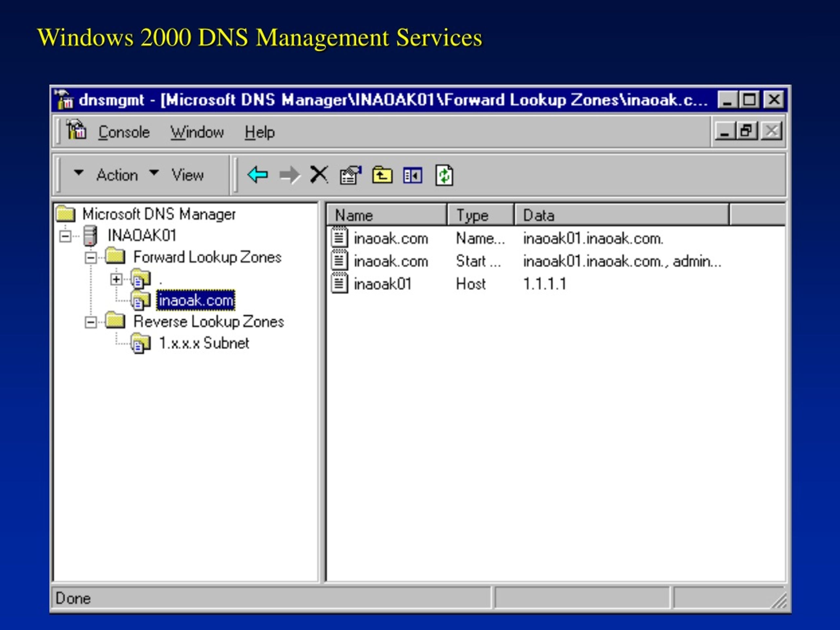The width and height of the screenshot is (840, 630).
Task: Open Properties via toolbar icon
Action: pyautogui.click(x=350, y=175)
